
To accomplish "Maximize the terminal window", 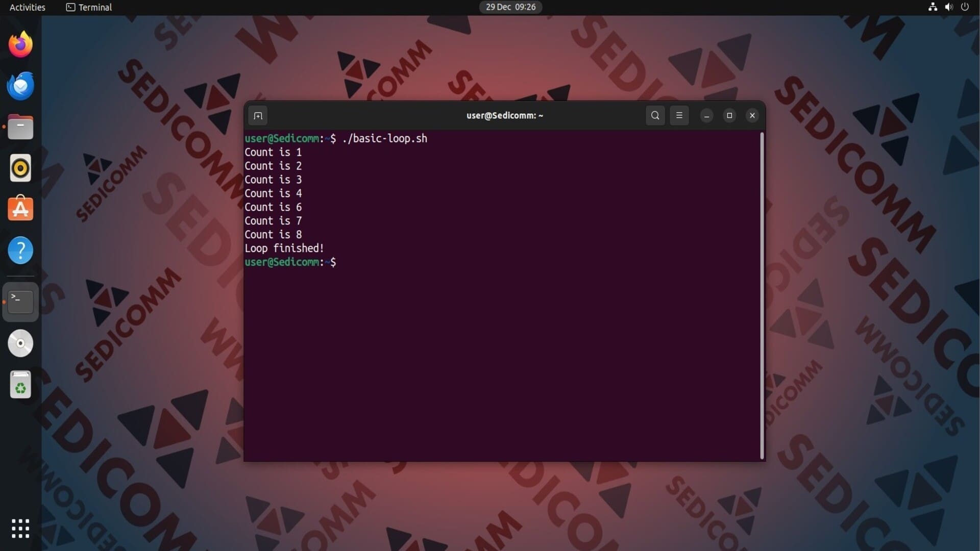I will click(729, 115).
